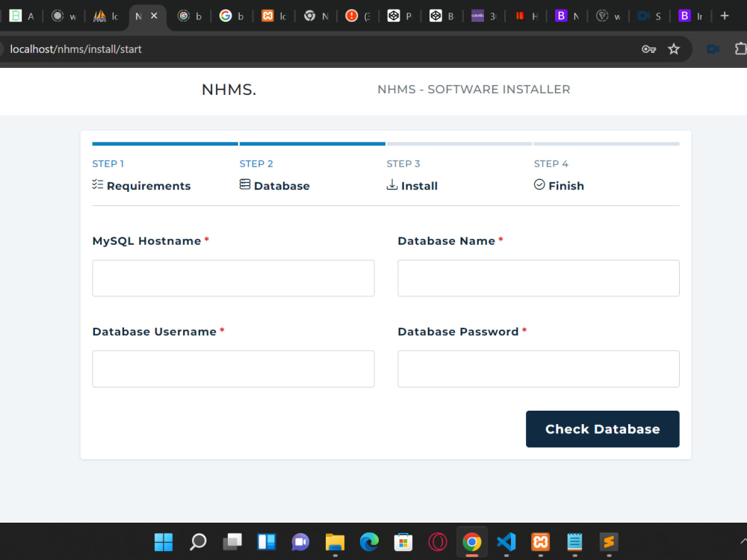This screenshot has width=747, height=560.
Task: Open Task View from the taskbar
Action: [232, 542]
